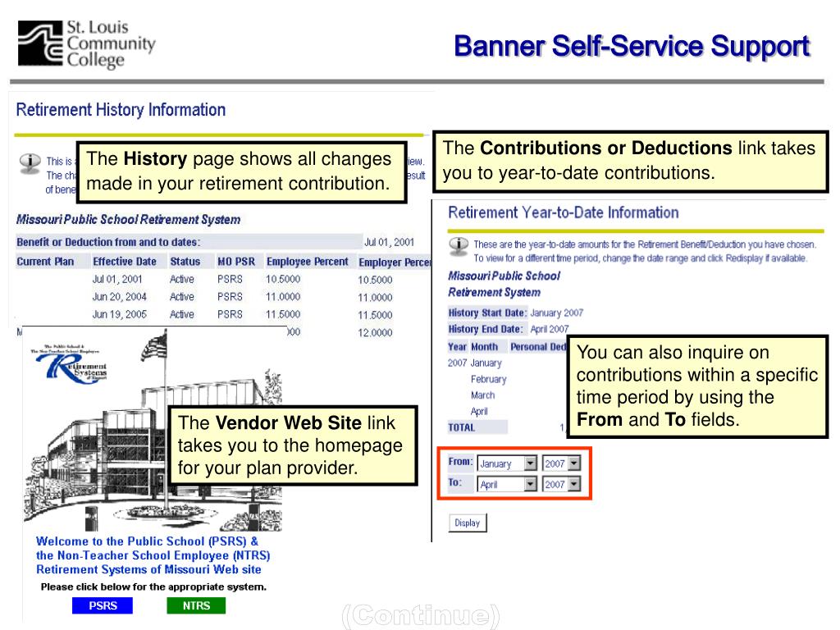Click the Display button
This screenshot has height=630, width=840.
(468, 523)
